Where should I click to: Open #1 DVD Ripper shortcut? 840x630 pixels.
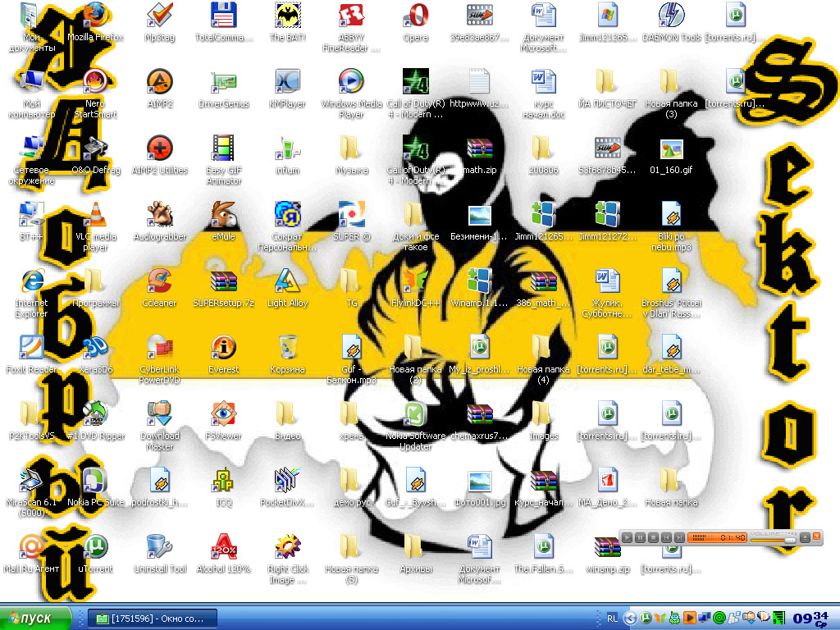tap(95, 421)
